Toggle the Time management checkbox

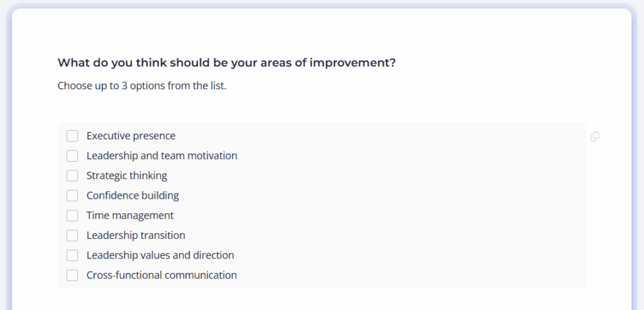(72, 216)
